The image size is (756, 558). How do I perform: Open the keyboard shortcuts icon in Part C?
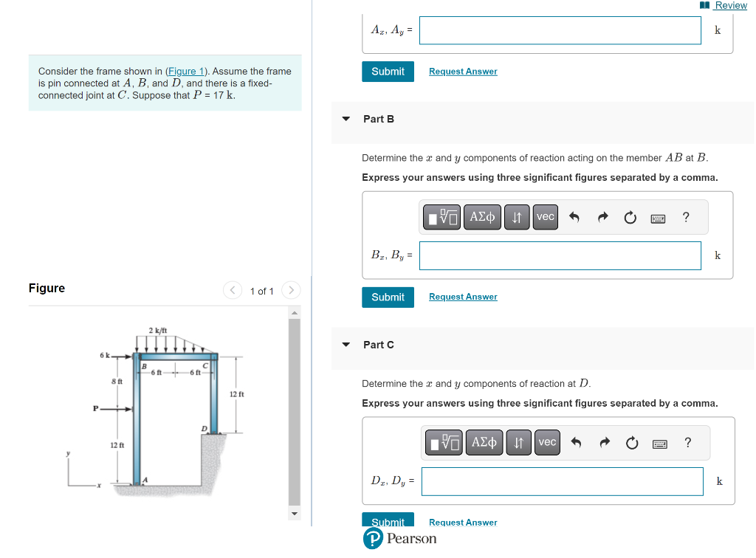pyautogui.click(x=661, y=441)
